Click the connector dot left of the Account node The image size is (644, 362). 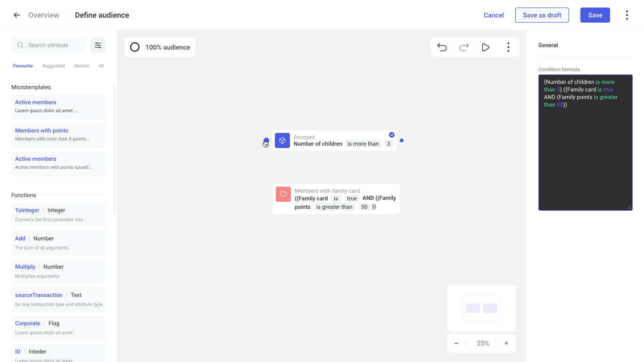pyautogui.click(x=266, y=140)
